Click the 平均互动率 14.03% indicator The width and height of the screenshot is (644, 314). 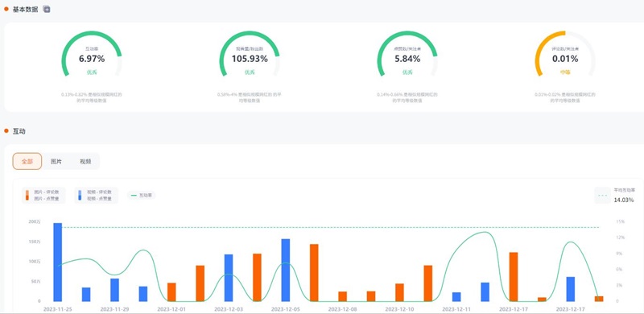point(617,196)
